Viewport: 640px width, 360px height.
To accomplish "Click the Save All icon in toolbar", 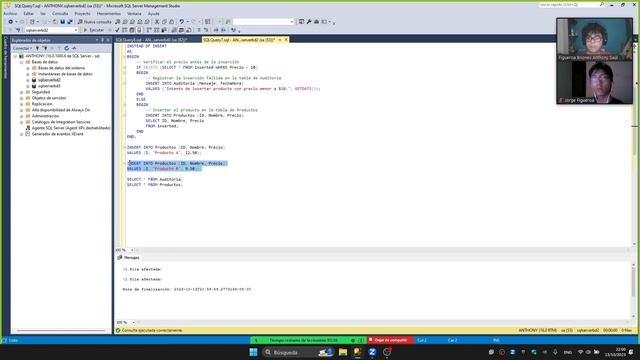I will click(x=70, y=22).
